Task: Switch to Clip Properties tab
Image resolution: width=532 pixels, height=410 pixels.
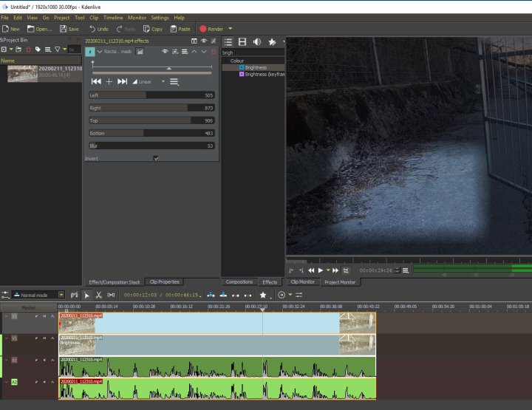Action: coord(164,281)
